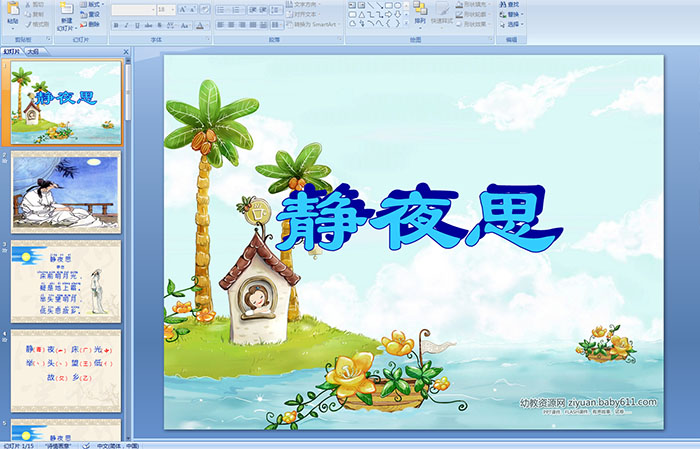Insert an oval from the shapes gallery

click(397, 5)
